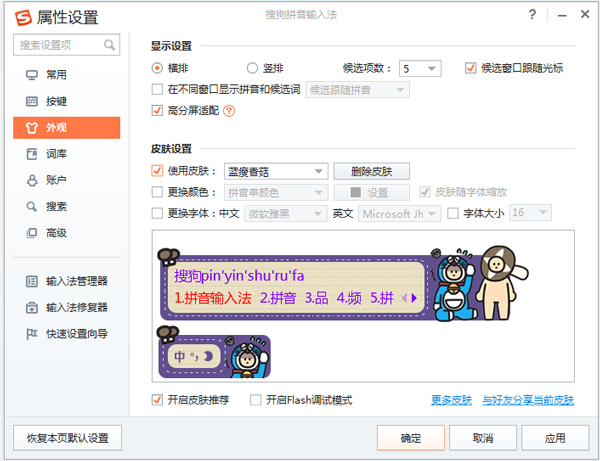Viewport: 600px width, 461px height.
Task: Click the 应用 button
Action: [x=555, y=438]
